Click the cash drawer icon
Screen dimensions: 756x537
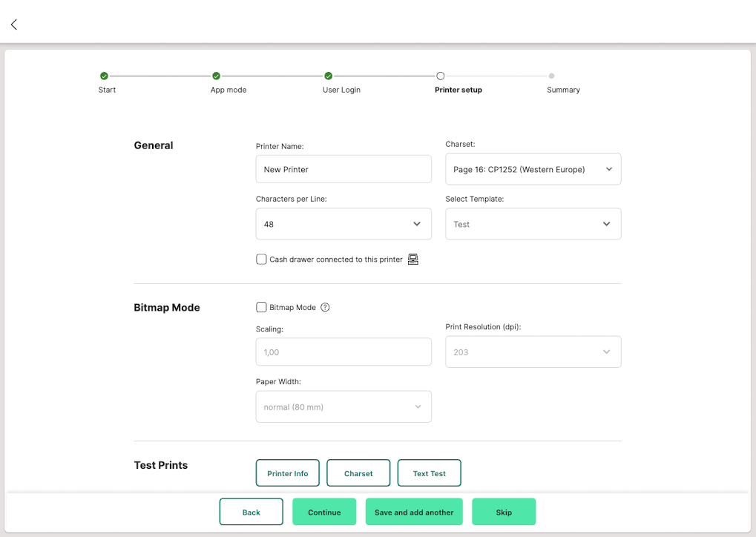click(413, 260)
